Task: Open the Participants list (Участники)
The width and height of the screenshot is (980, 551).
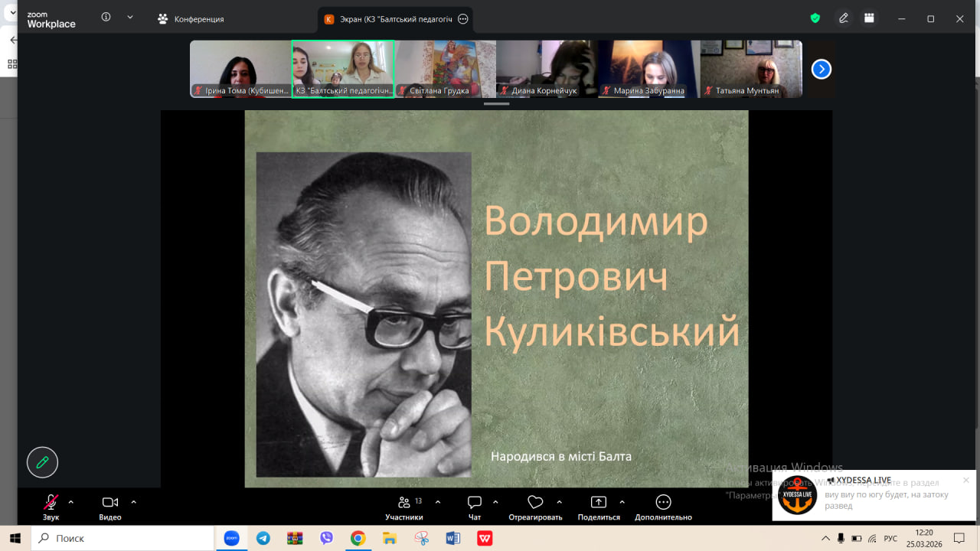Action: [404, 503]
